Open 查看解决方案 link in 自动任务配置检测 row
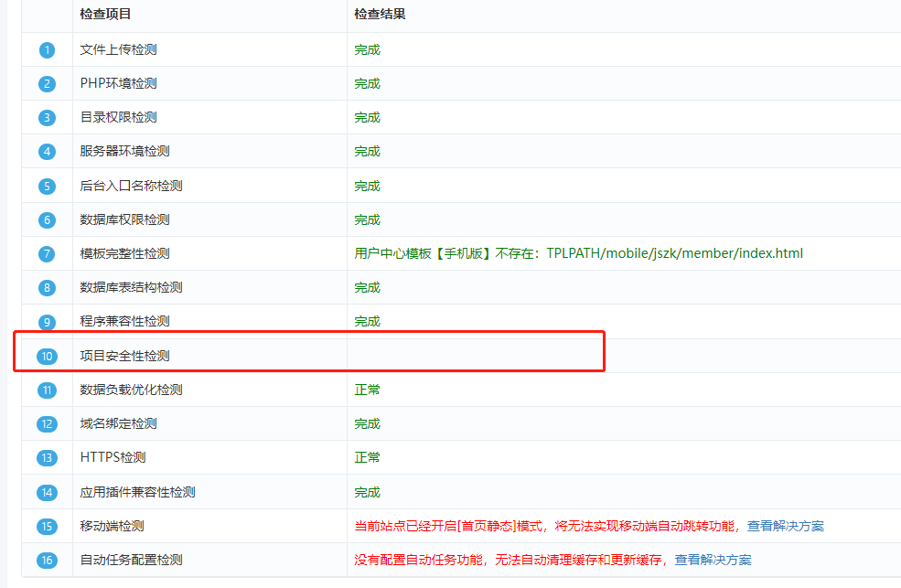The image size is (901, 588). 713,560
